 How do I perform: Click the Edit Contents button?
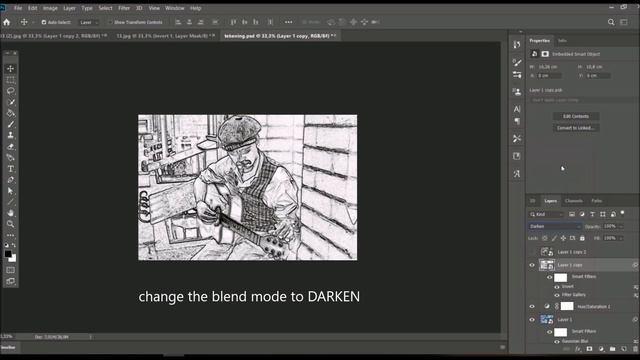[x=576, y=116]
